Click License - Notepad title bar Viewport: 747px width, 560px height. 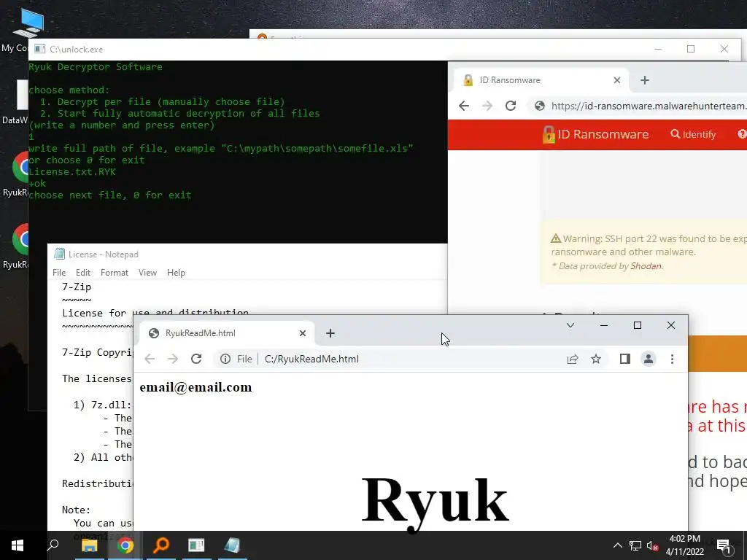(x=248, y=254)
